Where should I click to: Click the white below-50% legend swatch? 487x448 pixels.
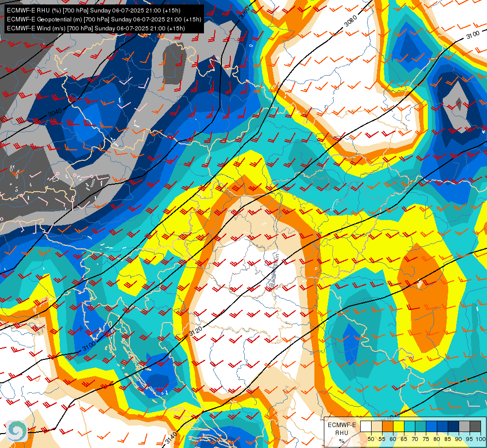[x=366, y=426]
